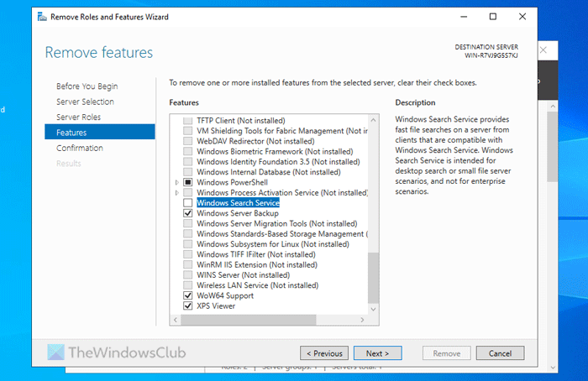Select Windows Server Migration Tools row

276,224
